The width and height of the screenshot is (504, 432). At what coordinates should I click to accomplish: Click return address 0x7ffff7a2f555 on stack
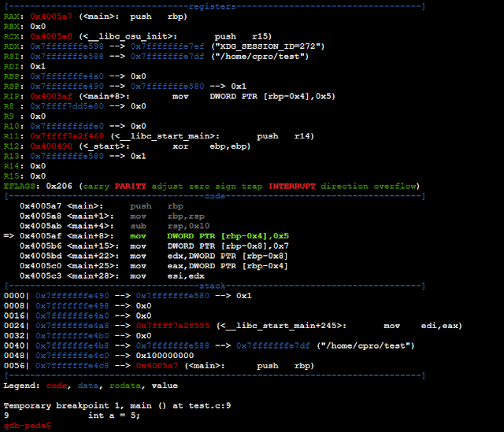(x=172, y=326)
